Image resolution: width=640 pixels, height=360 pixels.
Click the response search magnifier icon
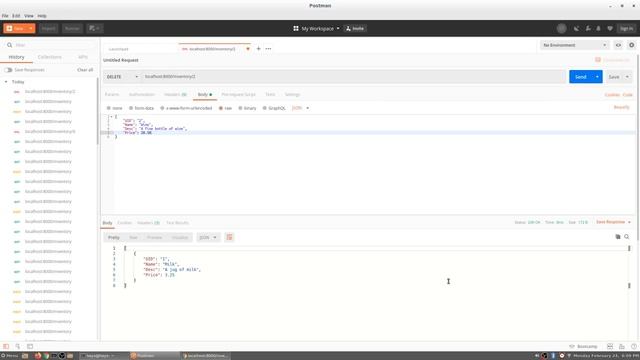(x=627, y=237)
